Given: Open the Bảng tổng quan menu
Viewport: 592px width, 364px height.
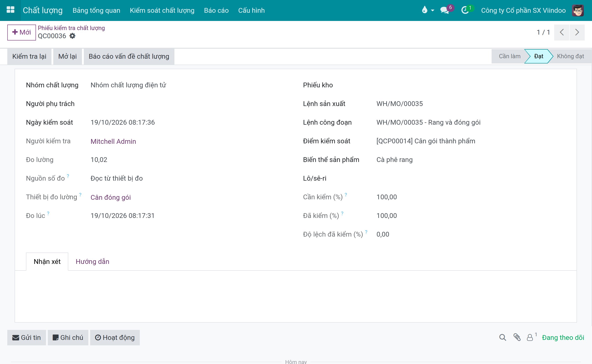Looking at the screenshot, I should point(96,10).
